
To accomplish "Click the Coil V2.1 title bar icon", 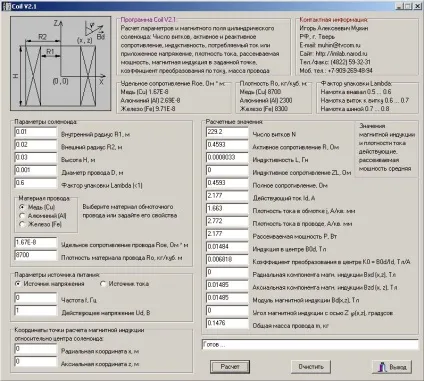I will pyautogui.click(x=7, y=6).
